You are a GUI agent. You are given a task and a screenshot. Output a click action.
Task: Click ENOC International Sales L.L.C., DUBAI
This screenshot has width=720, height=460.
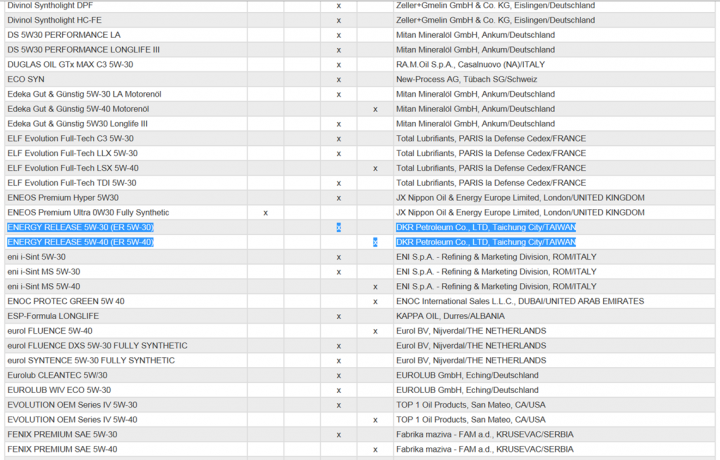(520, 301)
